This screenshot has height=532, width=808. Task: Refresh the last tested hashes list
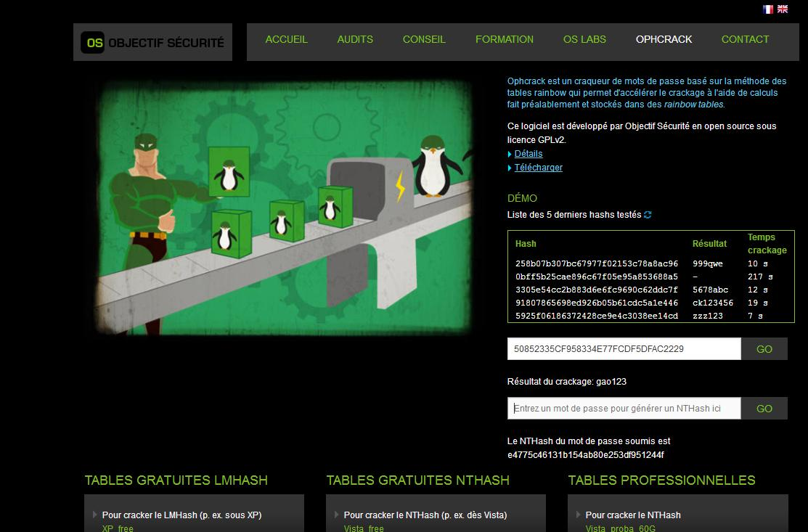point(648,214)
